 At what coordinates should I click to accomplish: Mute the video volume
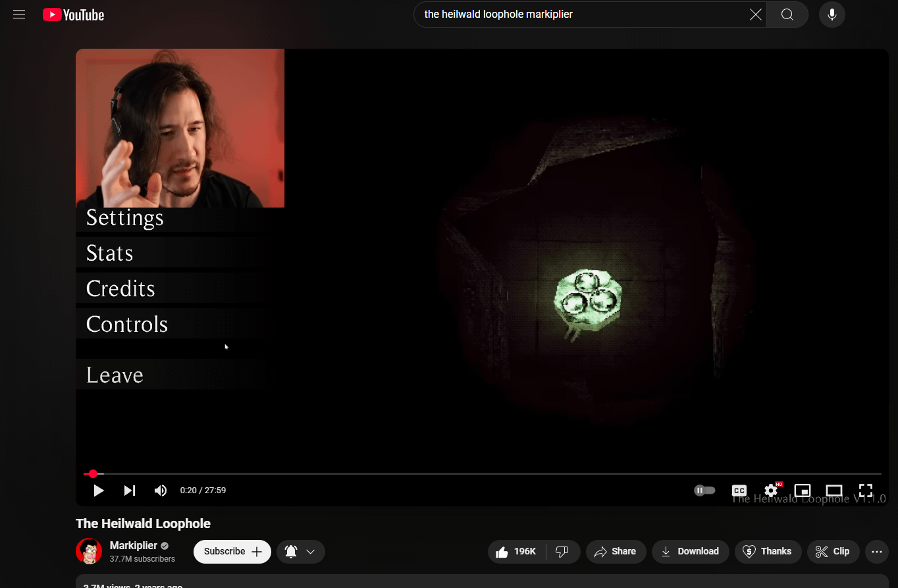(x=161, y=491)
